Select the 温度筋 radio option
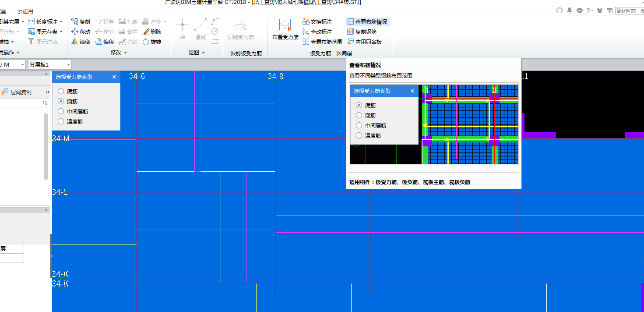Image resolution: width=644 pixels, height=312 pixels. click(x=61, y=122)
